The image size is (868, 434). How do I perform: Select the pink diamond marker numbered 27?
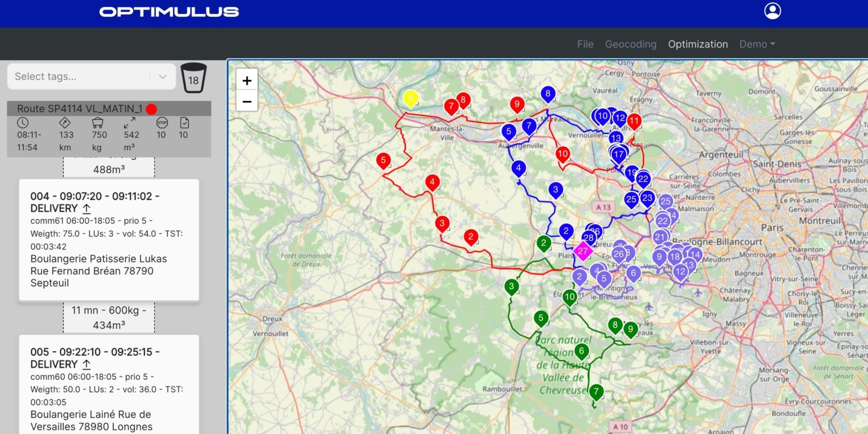pos(582,251)
